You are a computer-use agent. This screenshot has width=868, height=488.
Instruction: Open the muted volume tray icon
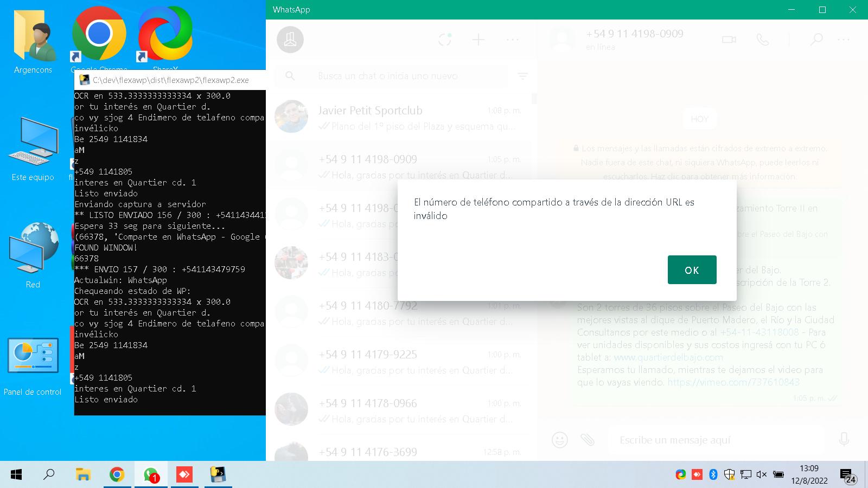[x=762, y=474]
